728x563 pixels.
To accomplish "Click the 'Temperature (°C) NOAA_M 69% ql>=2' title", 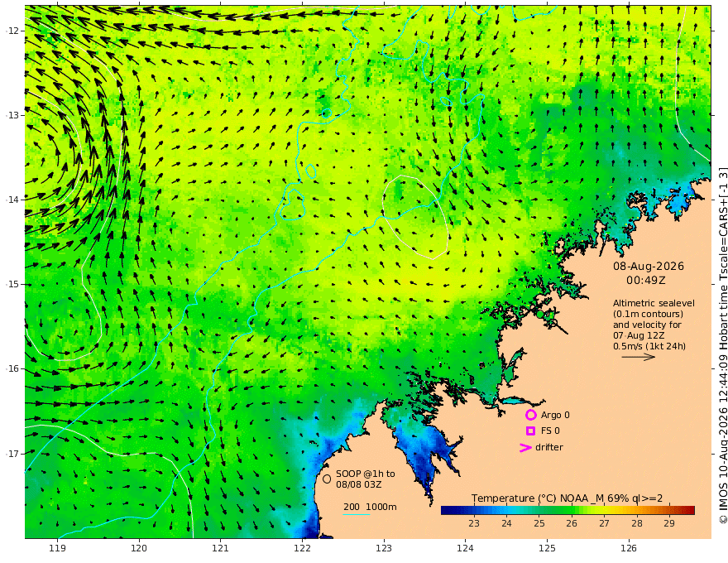I will [567, 498].
